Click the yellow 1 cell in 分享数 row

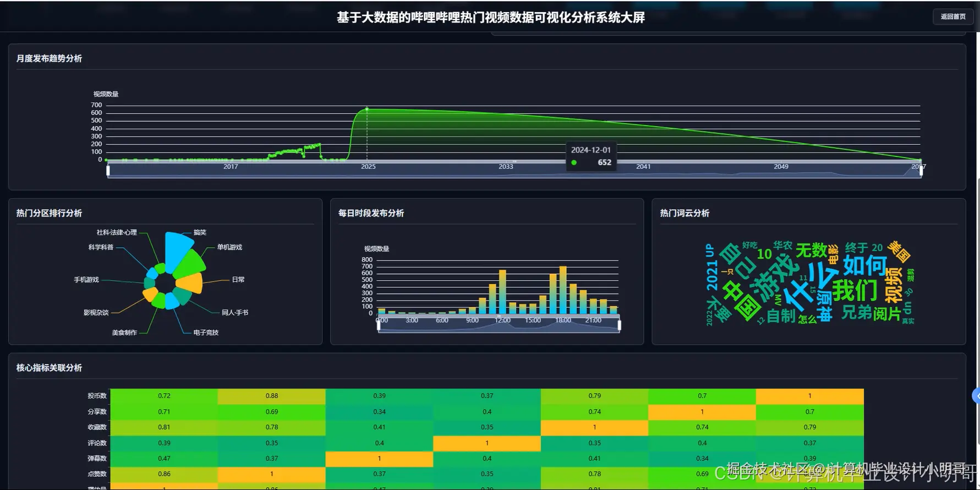tap(702, 411)
